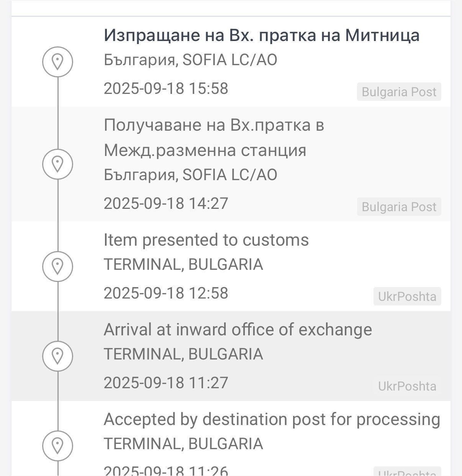Select Изпращане на Вх. пратка на Митница title
This screenshot has height=476, width=462.
point(261,35)
